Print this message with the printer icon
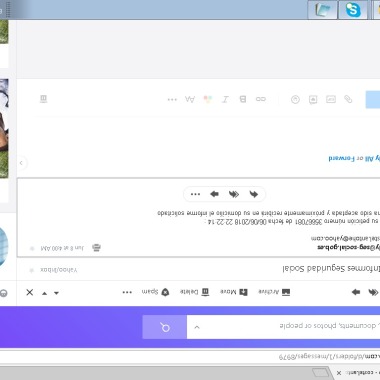The height and width of the screenshot is (380, 380). pyautogui.click(x=96, y=248)
